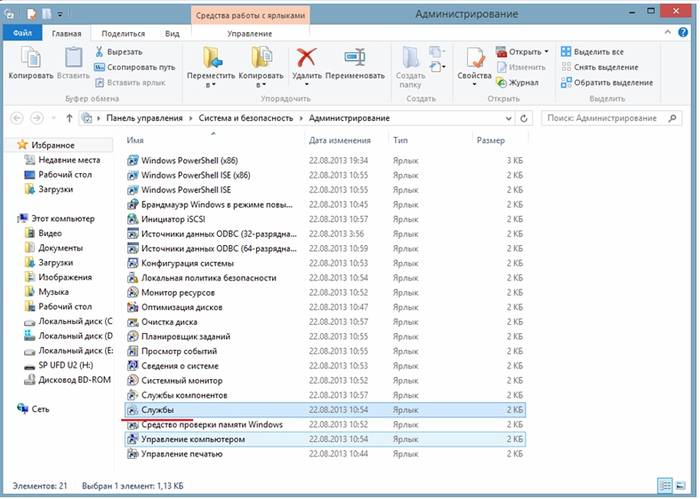Open the Переместить в dropdown
The height and width of the screenshot is (499, 700).
coord(211,67)
